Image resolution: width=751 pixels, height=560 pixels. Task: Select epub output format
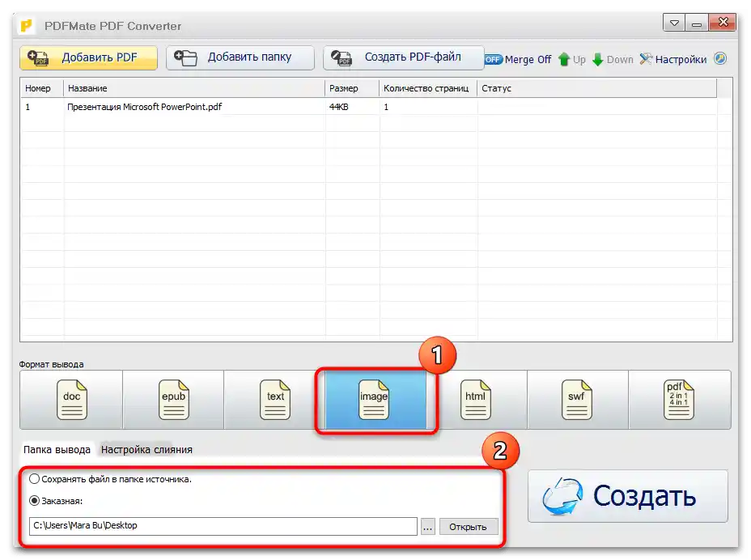click(x=173, y=400)
